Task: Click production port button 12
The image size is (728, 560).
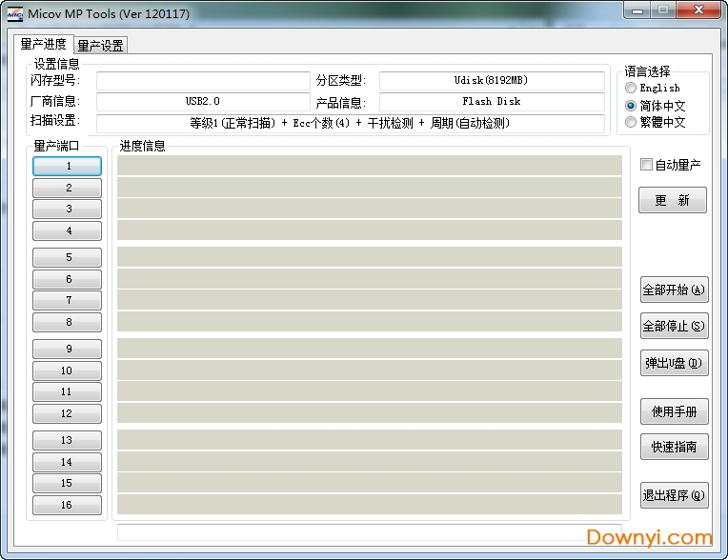Action: click(68, 413)
